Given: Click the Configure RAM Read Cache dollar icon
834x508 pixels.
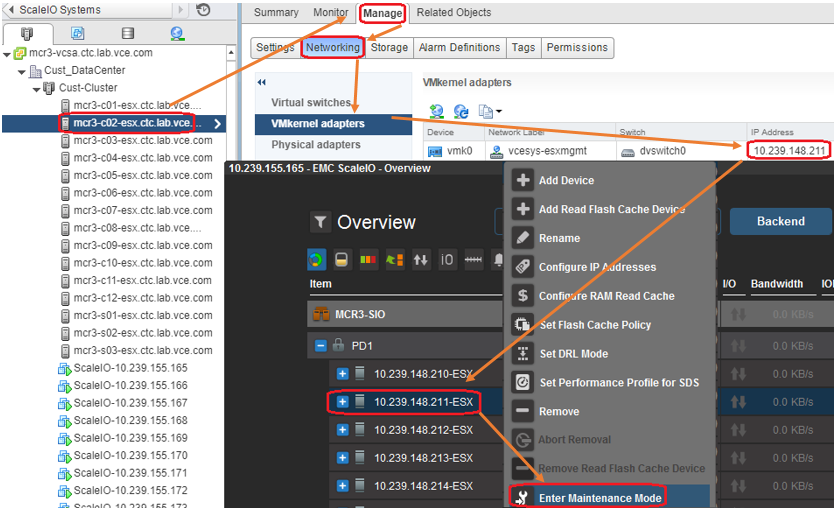Looking at the screenshot, I should coord(523,295).
